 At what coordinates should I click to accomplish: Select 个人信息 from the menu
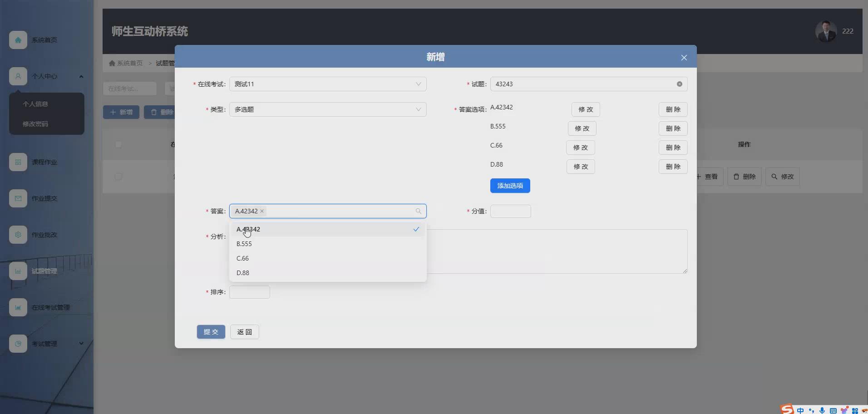36,104
